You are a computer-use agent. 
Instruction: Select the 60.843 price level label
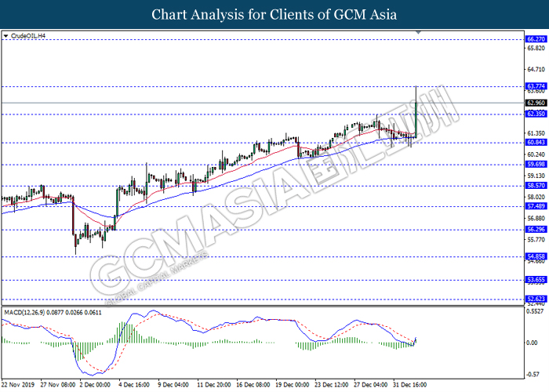(x=536, y=142)
